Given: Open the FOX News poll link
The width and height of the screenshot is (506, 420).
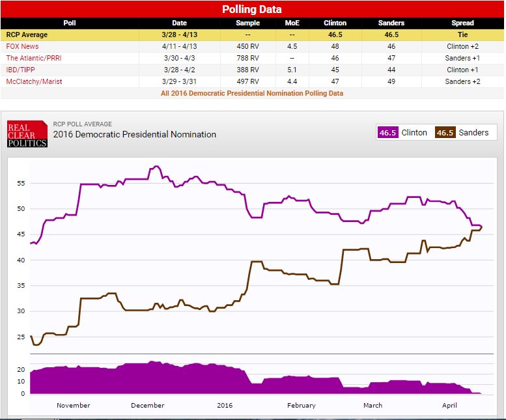Looking at the screenshot, I should pyautogui.click(x=22, y=46).
